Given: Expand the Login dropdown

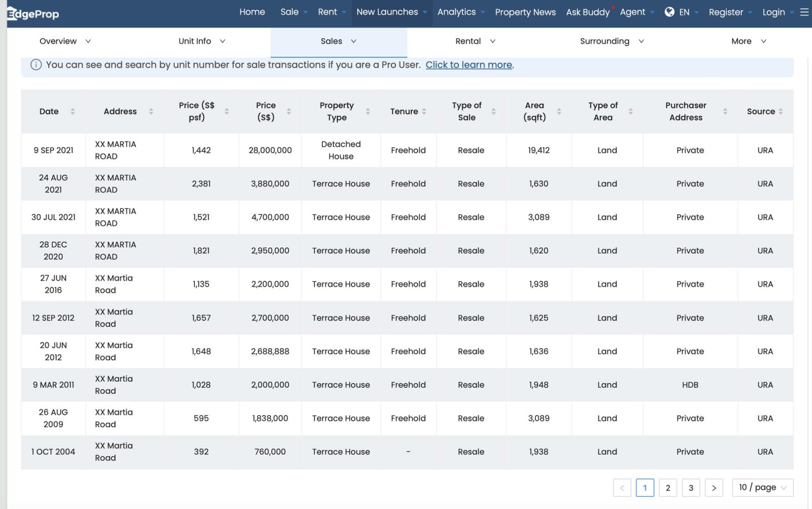Looking at the screenshot, I should pyautogui.click(x=778, y=12).
